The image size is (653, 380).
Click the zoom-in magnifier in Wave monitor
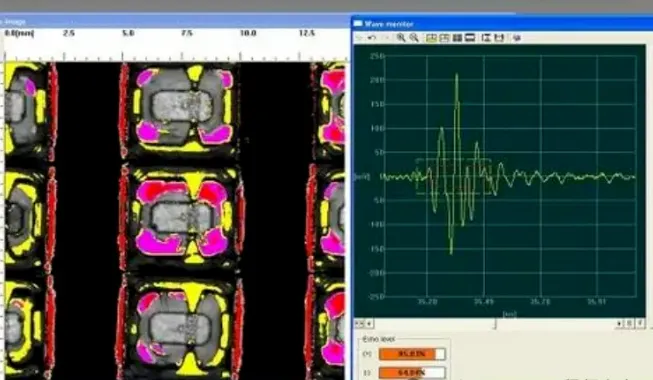pyautogui.click(x=401, y=38)
